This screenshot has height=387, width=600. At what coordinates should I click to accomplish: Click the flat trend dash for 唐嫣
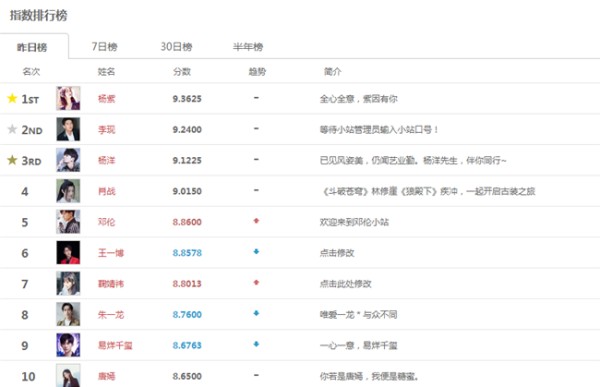click(x=256, y=375)
